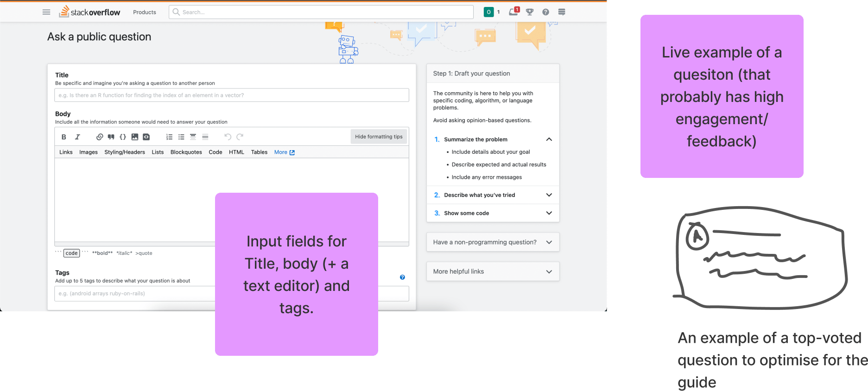Click the Hide formatting tips button

[379, 137]
